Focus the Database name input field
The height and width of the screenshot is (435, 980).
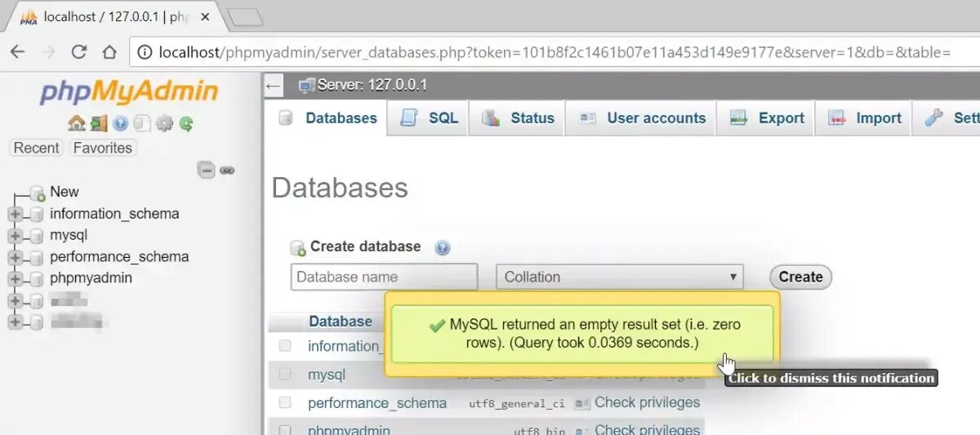pyautogui.click(x=384, y=277)
